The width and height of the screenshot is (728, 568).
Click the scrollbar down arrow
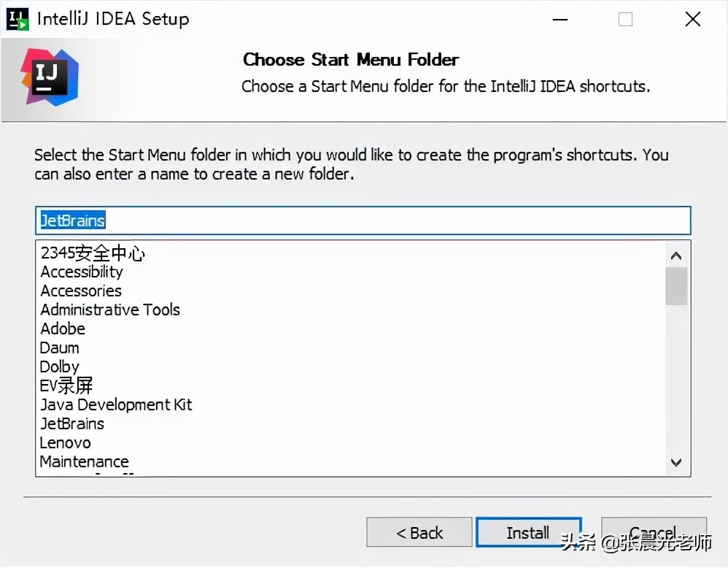tap(676, 462)
